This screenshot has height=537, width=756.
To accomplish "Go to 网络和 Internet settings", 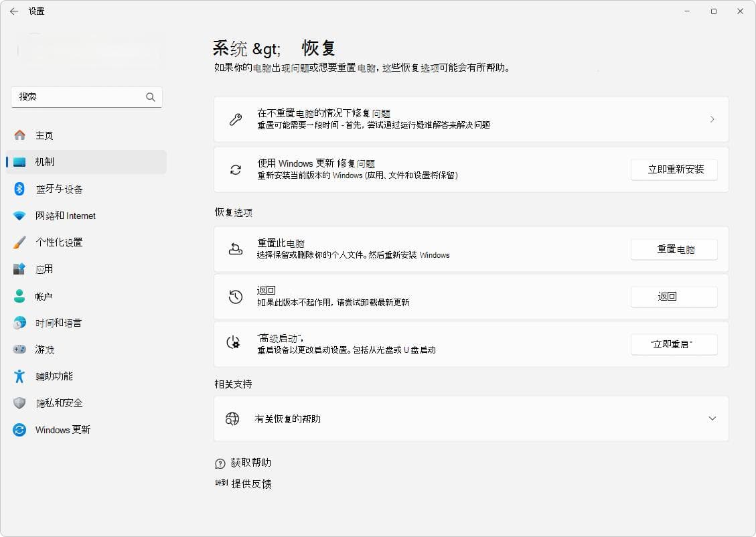I will (86, 216).
